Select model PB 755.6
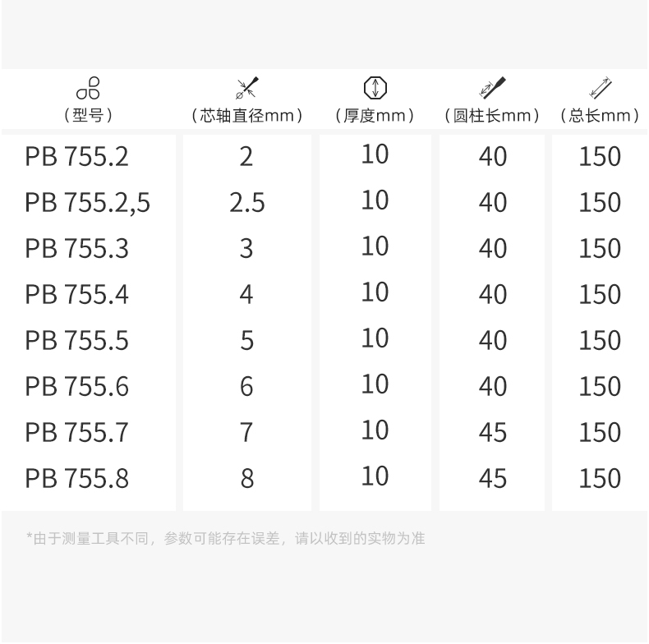 point(77,387)
